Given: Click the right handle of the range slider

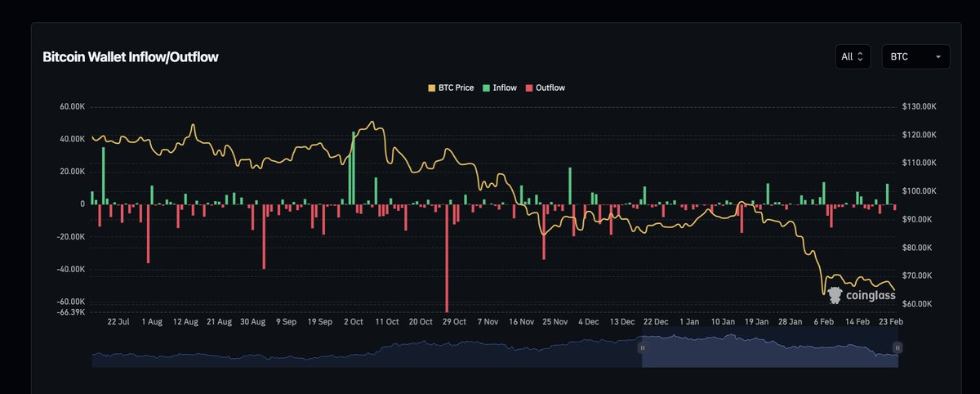Looking at the screenshot, I should (x=898, y=347).
